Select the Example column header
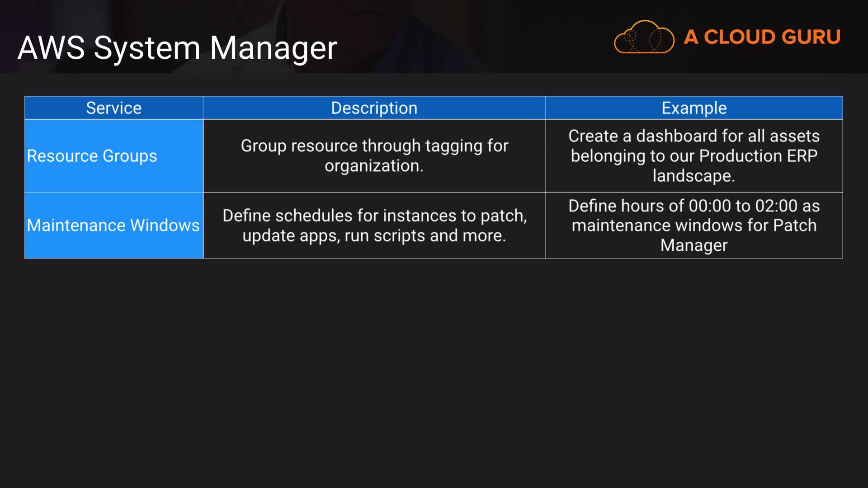 693,108
